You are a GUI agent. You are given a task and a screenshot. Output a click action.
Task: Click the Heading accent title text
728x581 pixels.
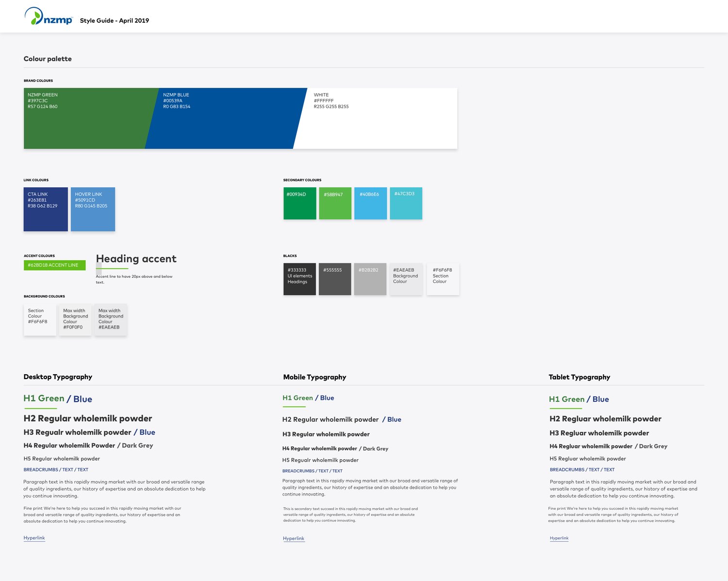[x=136, y=259]
